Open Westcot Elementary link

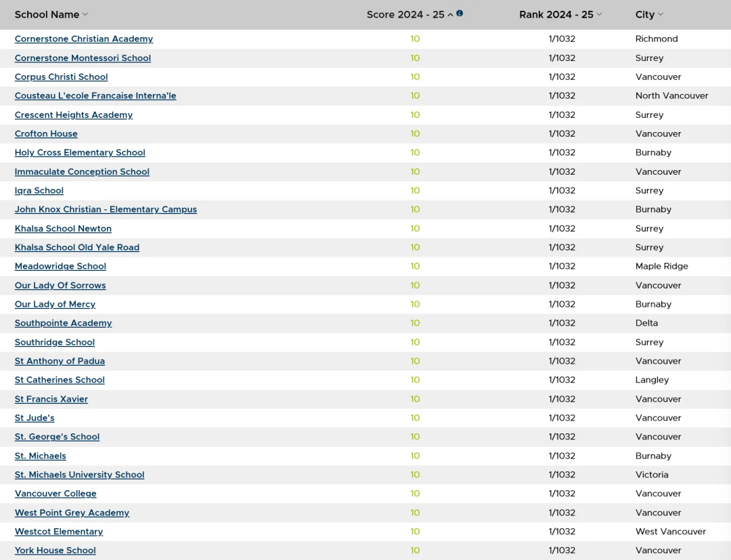click(x=59, y=531)
